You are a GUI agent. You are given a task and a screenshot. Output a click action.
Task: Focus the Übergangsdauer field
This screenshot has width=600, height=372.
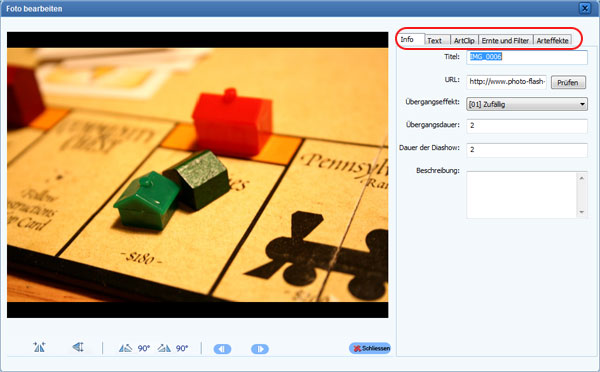pos(527,126)
